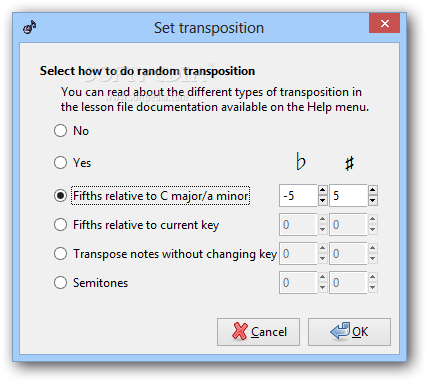Click the flat field containing -5
Image resolution: width=427 pixels, height=382 pixels.
pos(298,195)
